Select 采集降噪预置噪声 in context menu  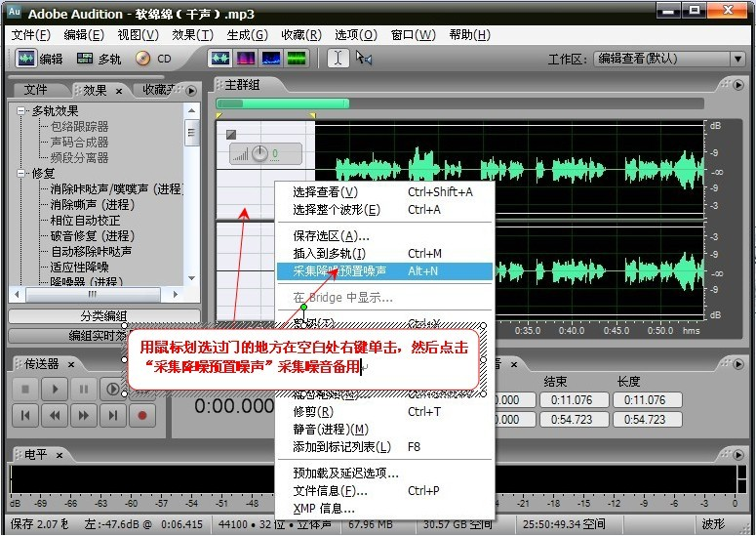point(384,271)
